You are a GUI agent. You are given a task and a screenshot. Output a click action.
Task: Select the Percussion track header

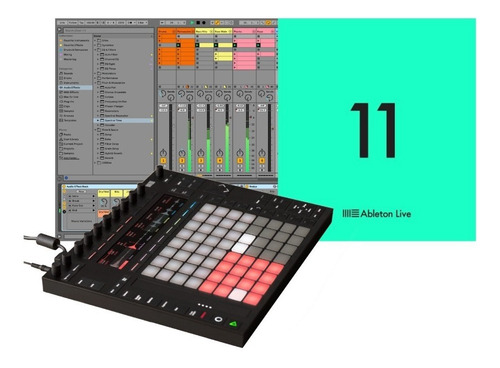point(186,31)
